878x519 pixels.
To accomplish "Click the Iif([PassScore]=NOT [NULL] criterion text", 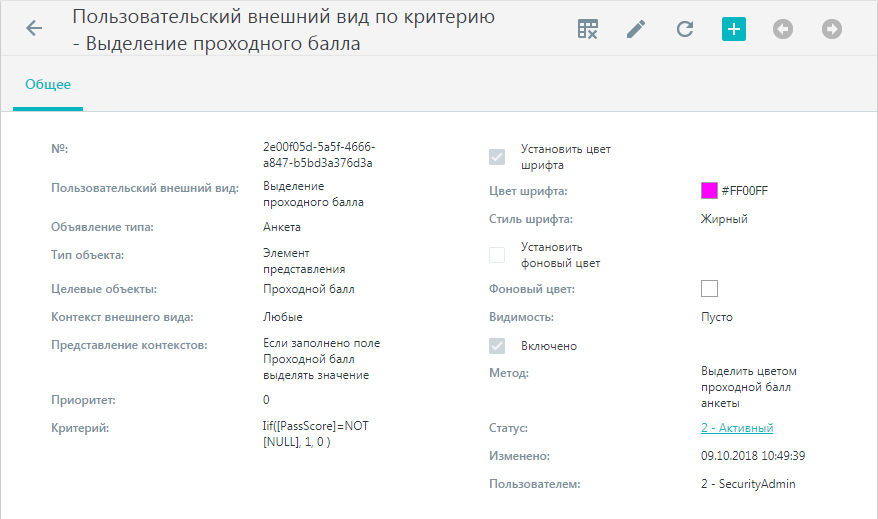I will point(316,434).
